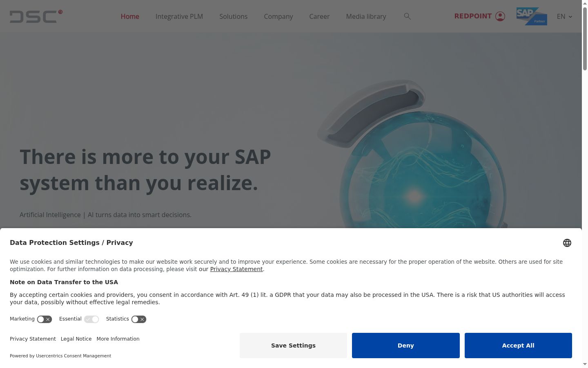This screenshot has height=368, width=588.
Task: Open the More Information link
Action: [x=118, y=339]
